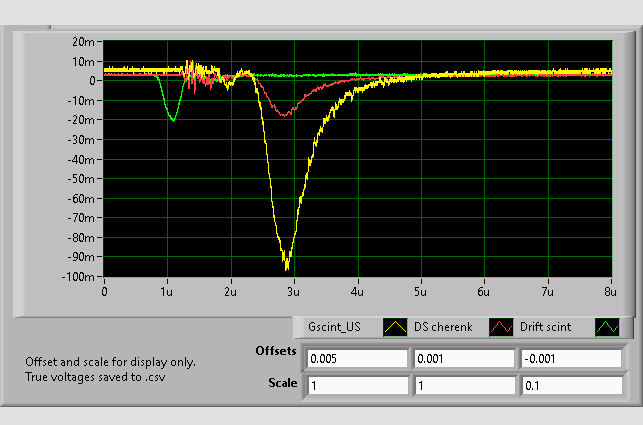Viewport: 643px width, 425px height.
Task: Click the Offsets field containing 0.001
Action: tap(463, 358)
